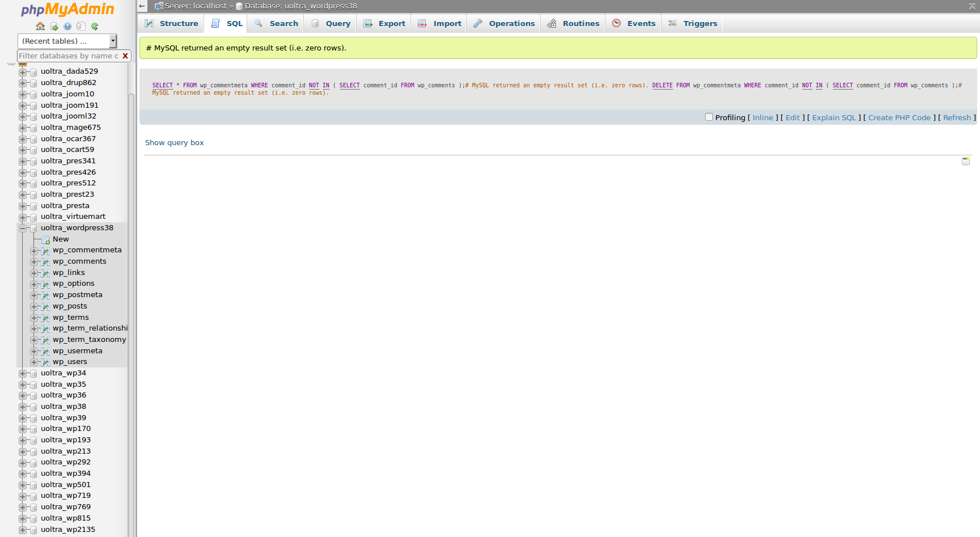Open new phpMyAdmin window icon at page right
Viewport: 980px width, 537px height.
pyautogui.click(x=966, y=161)
